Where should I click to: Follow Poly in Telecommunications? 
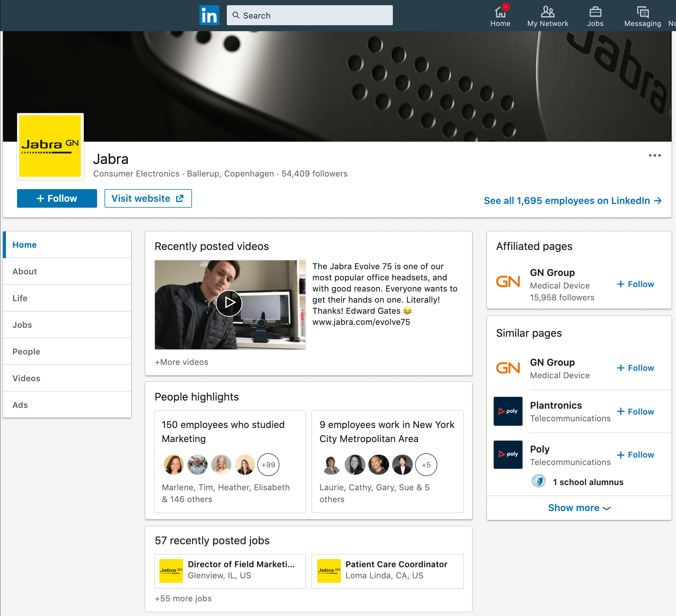point(635,455)
